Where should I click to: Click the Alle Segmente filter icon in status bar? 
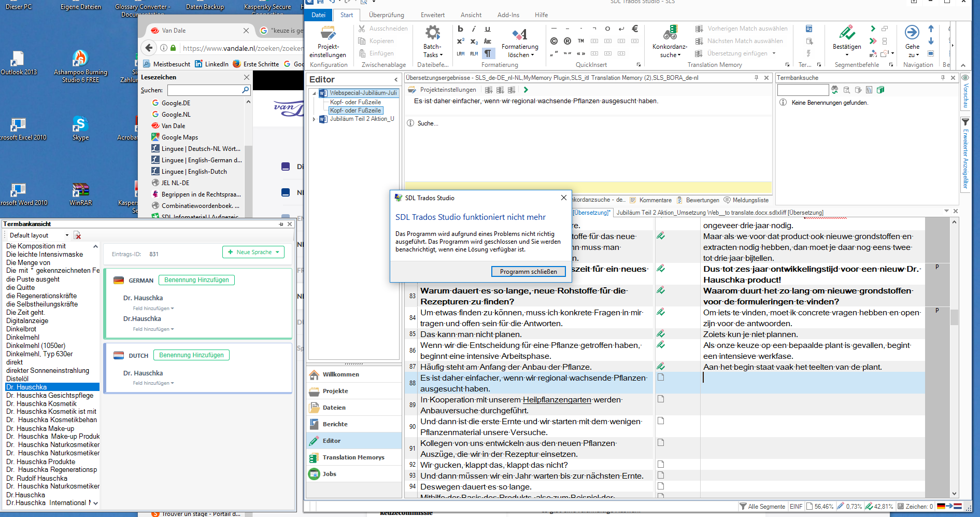[x=743, y=506]
